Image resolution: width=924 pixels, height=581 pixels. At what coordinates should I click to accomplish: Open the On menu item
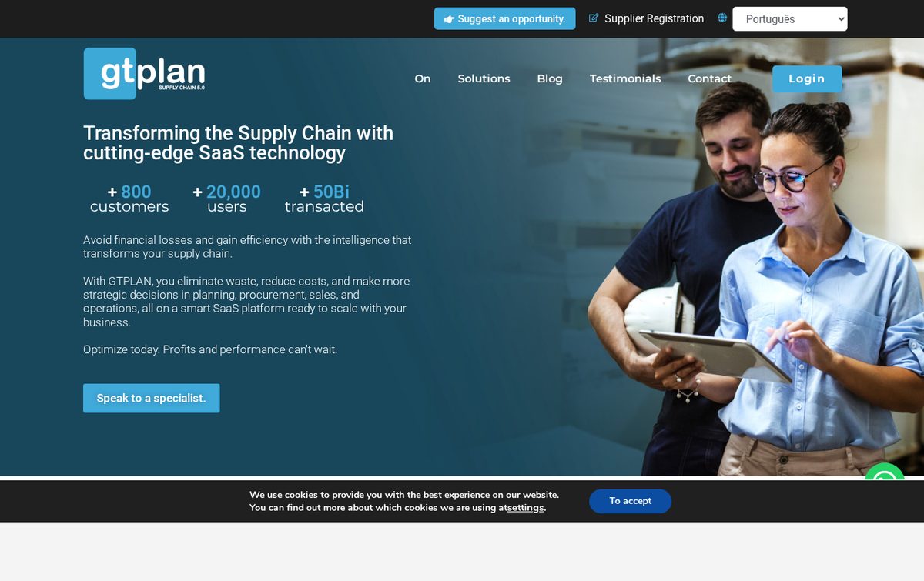[x=423, y=78]
